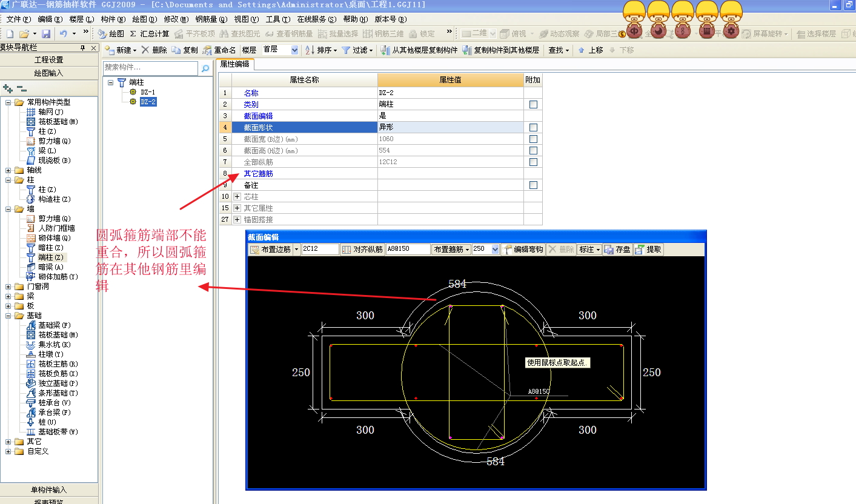Open the 构件(N) menu
Image resolution: width=856 pixels, height=504 pixels.
(x=113, y=19)
